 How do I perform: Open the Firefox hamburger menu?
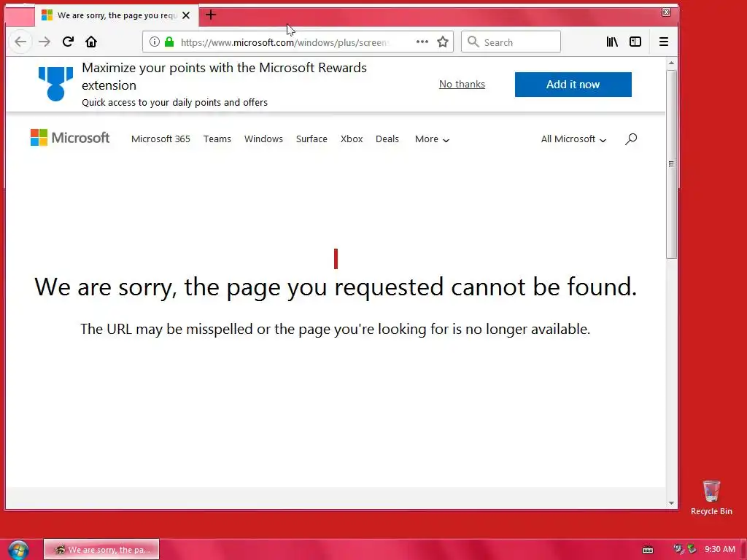(664, 42)
